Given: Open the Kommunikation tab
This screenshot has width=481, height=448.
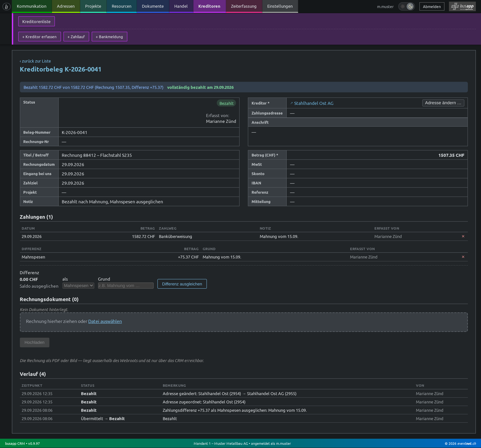Looking at the screenshot, I should (32, 6).
